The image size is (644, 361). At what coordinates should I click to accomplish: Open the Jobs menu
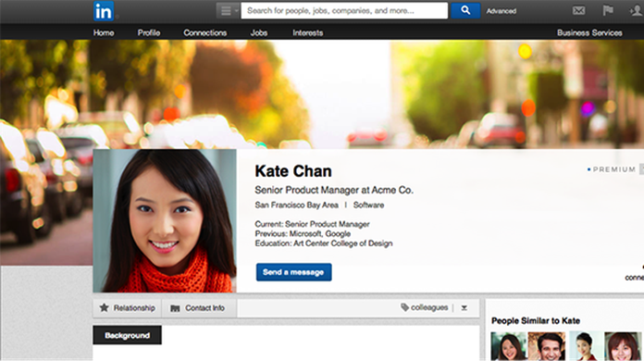259,32
